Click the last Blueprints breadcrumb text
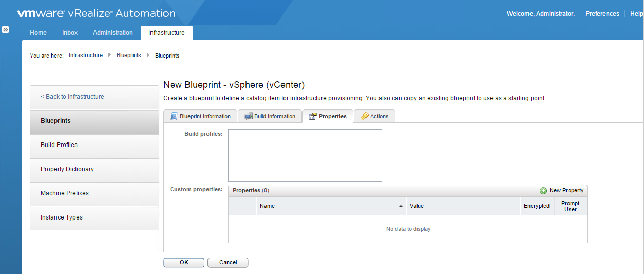 point(167,56)
